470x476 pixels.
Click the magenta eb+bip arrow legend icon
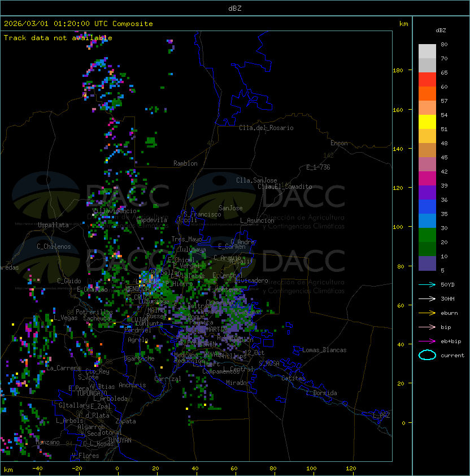coord(427,341)
